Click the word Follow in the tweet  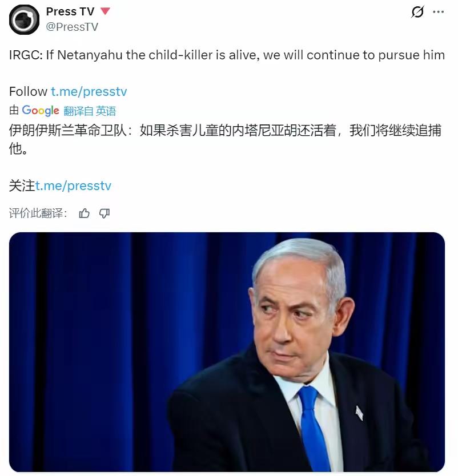(x=28, y=91)
